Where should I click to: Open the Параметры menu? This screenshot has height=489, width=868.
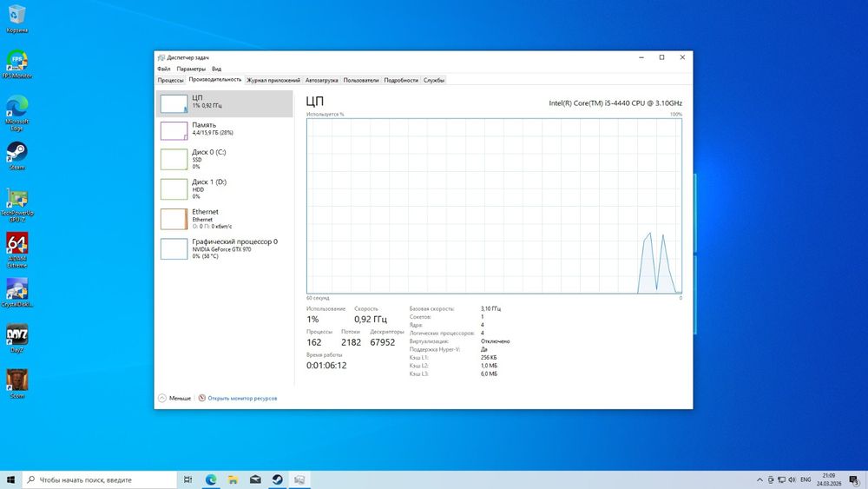pyautogui.click(x=191, y=69)
